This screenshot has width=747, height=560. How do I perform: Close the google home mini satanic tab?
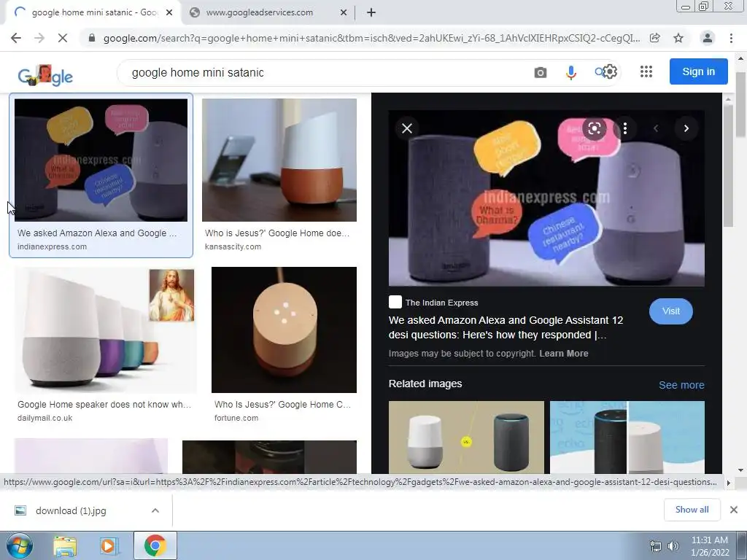point(169,12)
